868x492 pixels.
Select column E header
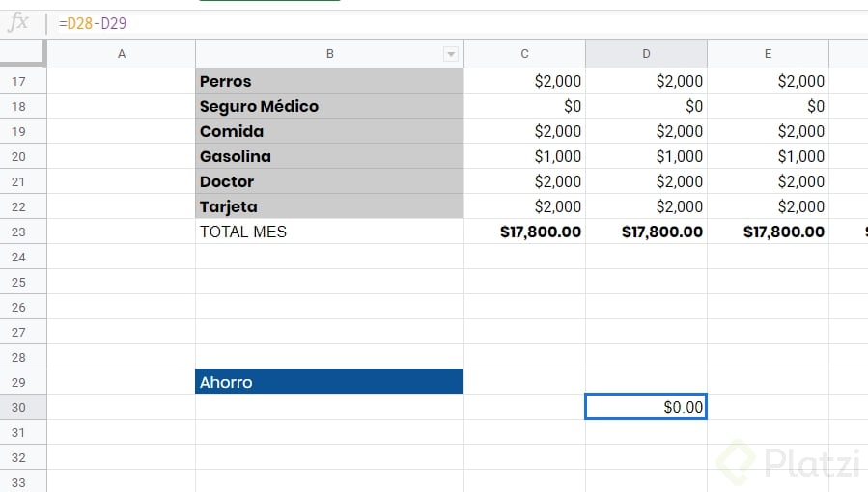tap(768, 54)
